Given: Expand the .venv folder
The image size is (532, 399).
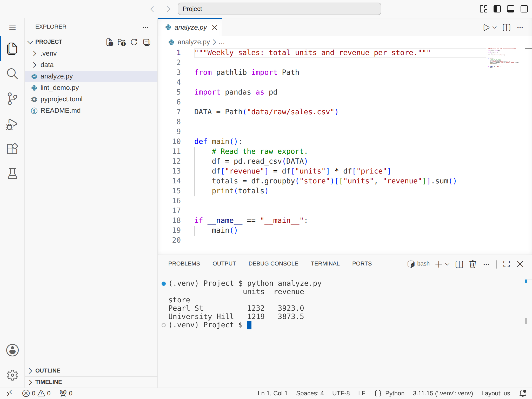Looking at the screenshot, I should [91, 54].
